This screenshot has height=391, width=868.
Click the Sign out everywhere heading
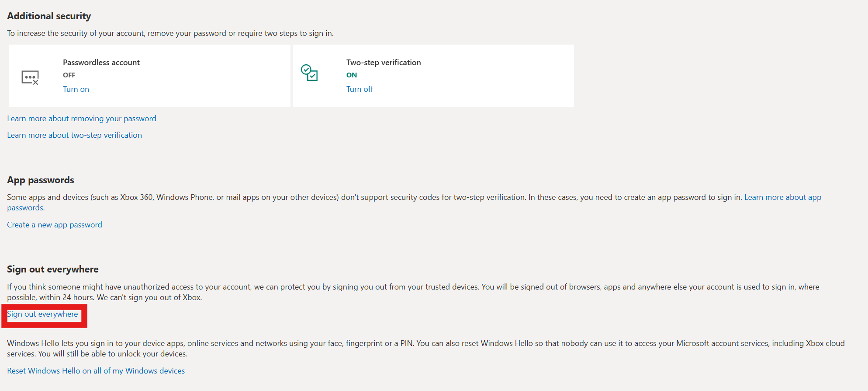point(53,269)
